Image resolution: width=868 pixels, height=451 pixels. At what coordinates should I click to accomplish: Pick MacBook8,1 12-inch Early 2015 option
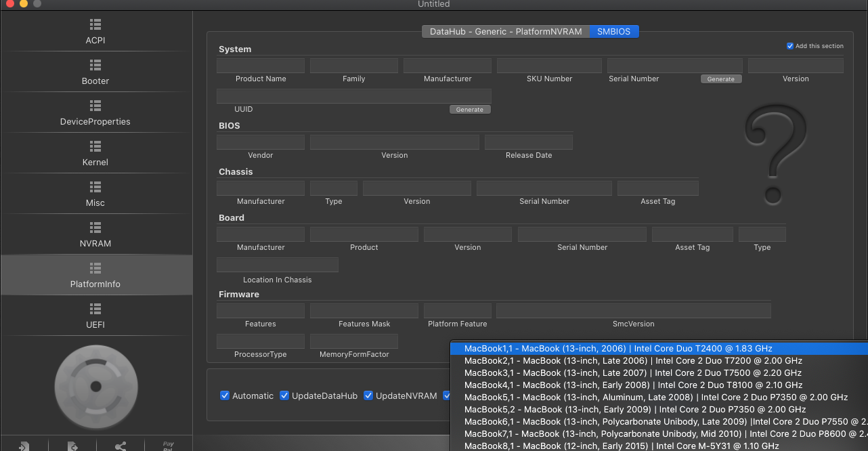(x=621, y=446)
